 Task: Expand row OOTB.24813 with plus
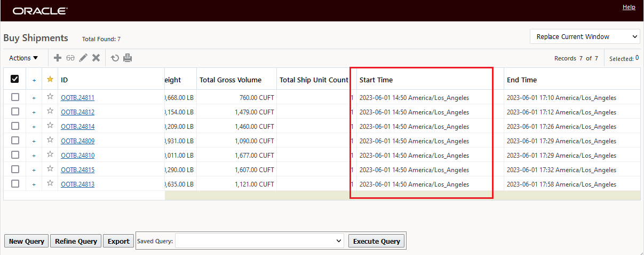(34, 184)
